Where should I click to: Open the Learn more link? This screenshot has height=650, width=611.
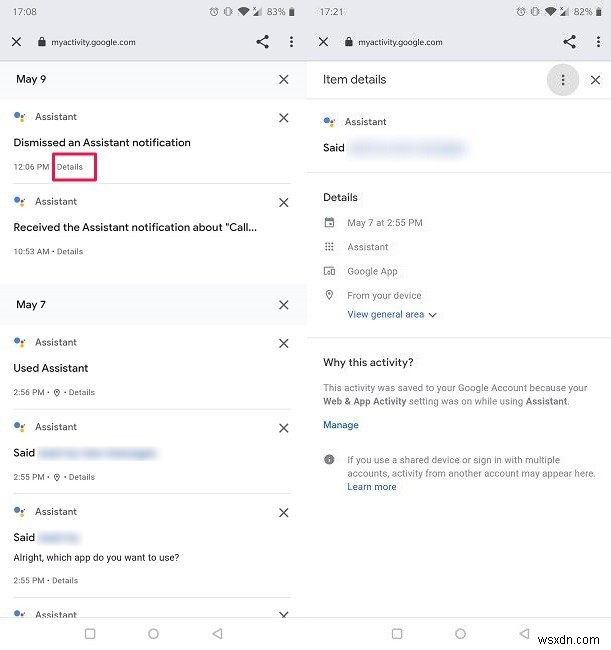[x=372, y=487]
